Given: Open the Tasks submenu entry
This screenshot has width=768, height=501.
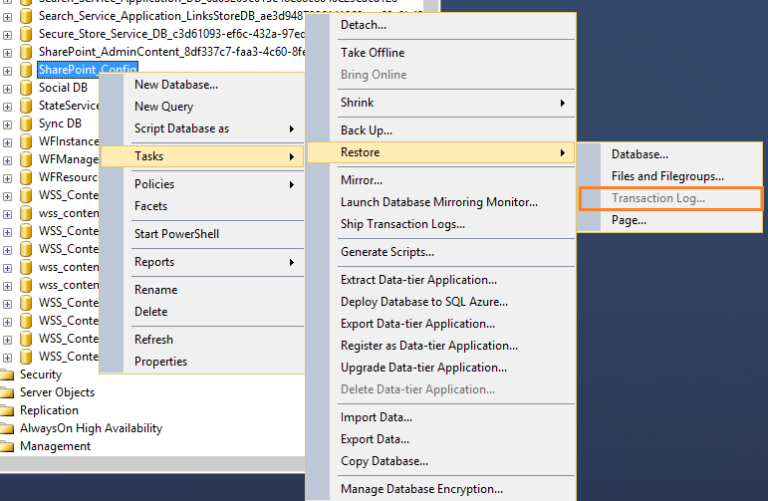Looking at the screenshot, I should coord(202,156).
